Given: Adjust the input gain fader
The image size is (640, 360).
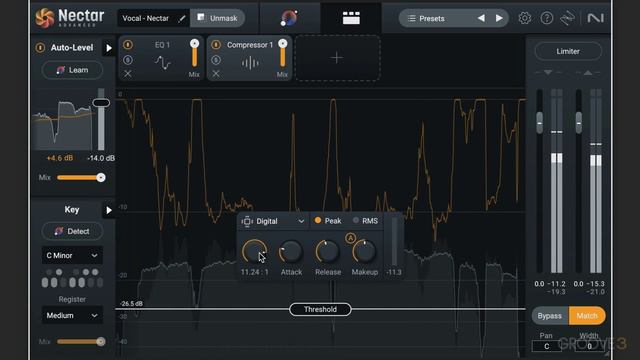Looking at the screenshot, I should pos(540,123).
